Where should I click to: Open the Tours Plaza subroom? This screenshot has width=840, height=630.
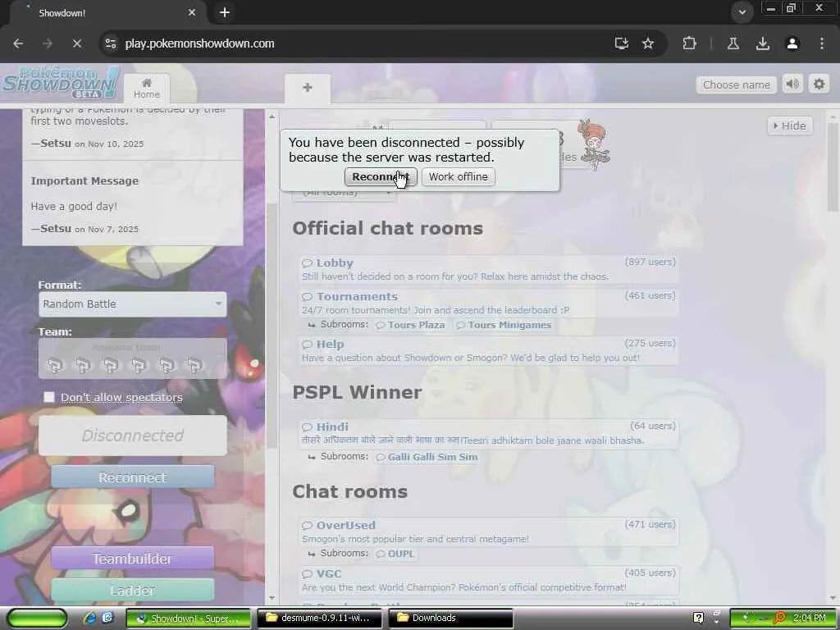pos(410,325)
